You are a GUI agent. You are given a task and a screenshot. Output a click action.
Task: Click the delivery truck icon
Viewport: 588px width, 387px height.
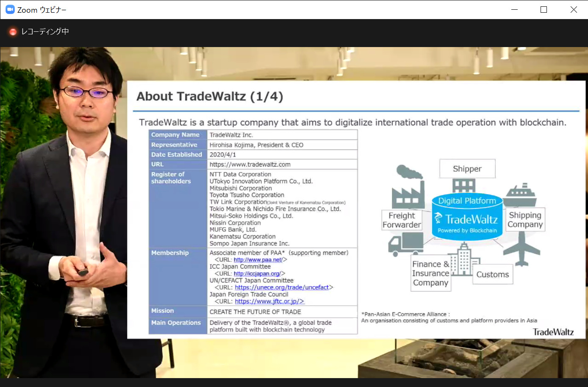pos(406,245)
